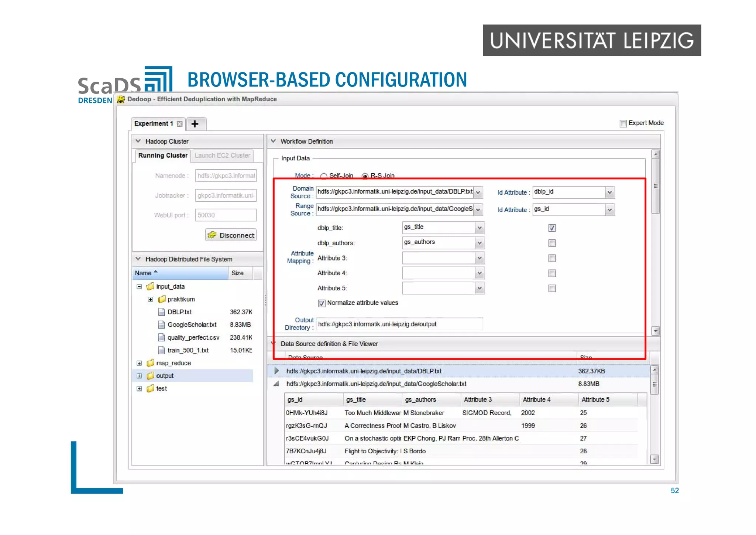Select the 0HMk-YUh4i8J record row

pyautogui.click(x=461, y=413)
